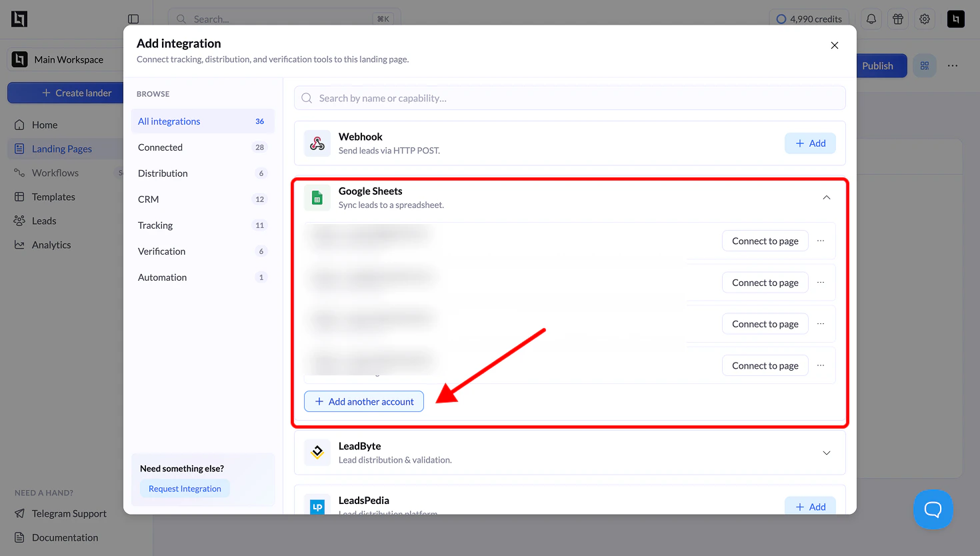Open options for second Google Sheets account
This screenshot has width=980, height=556.
coord(821,282)
